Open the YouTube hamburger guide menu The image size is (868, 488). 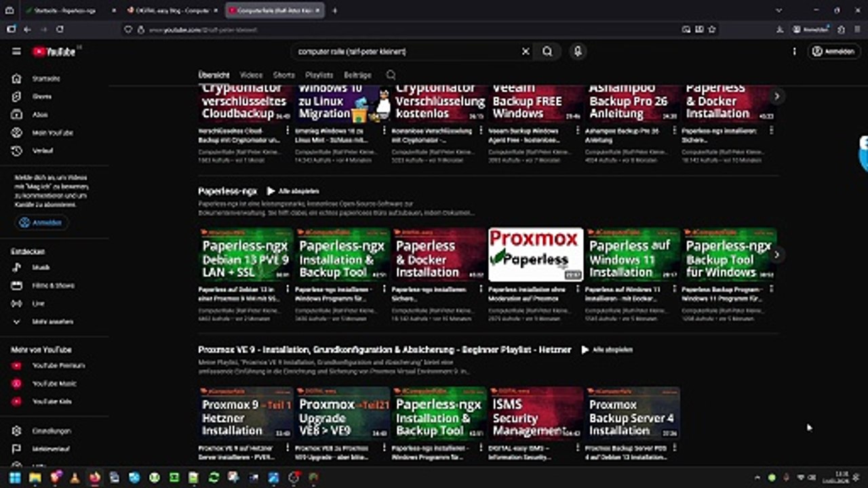coord(16,52)
